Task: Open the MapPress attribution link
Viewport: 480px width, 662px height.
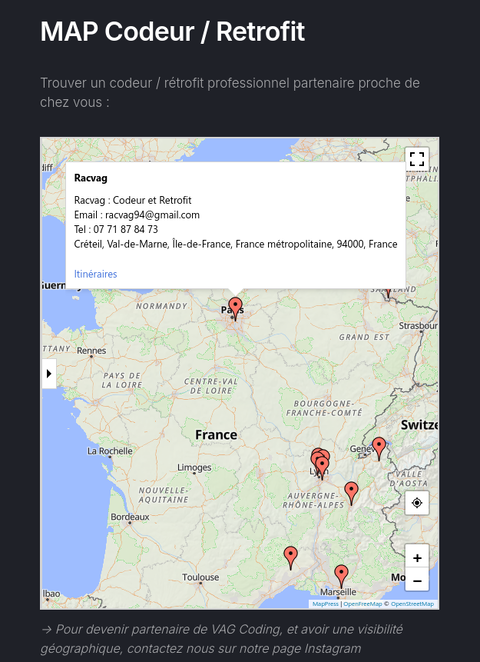Action: click(x=325, y=604)
